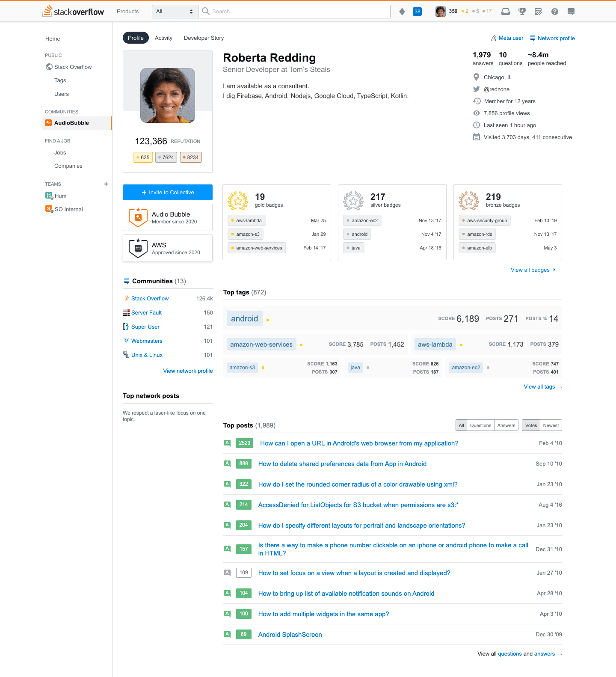Viewport: 616px width, 677px height.
Task: Switch to the Developer Story tab
Action: 204,38
